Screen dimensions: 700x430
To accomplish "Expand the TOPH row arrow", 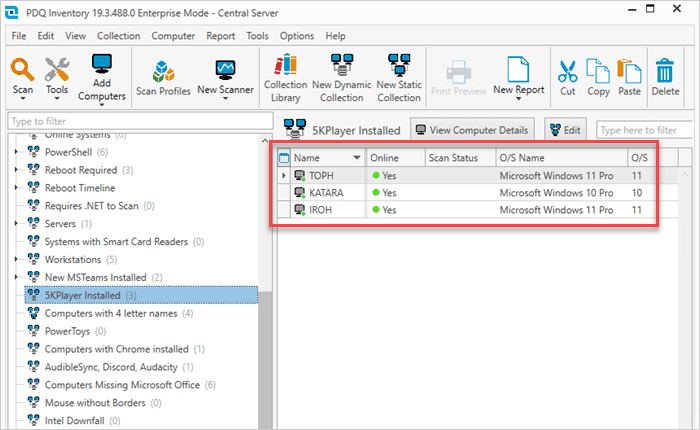I will (283, 175).
